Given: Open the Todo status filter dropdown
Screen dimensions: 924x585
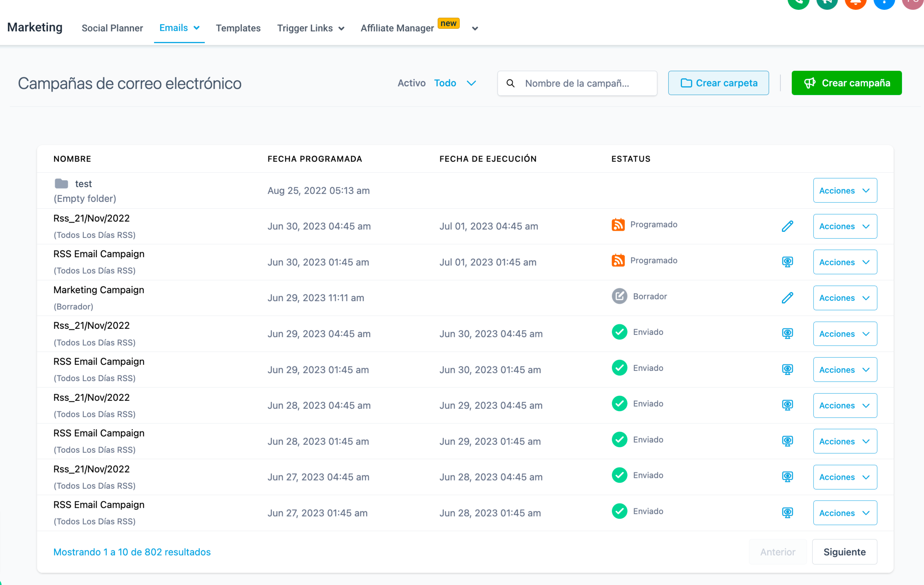Looking at the screenshot, I should point(455,83).
